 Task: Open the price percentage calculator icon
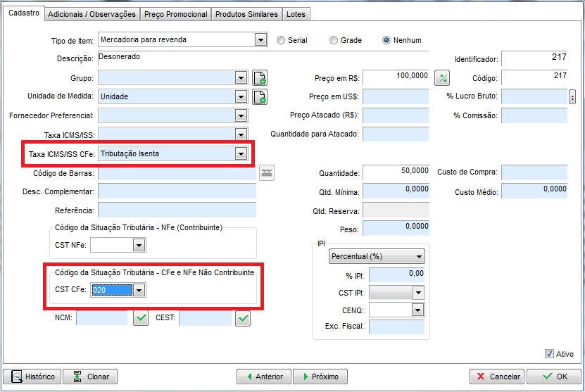coord(442,77)
